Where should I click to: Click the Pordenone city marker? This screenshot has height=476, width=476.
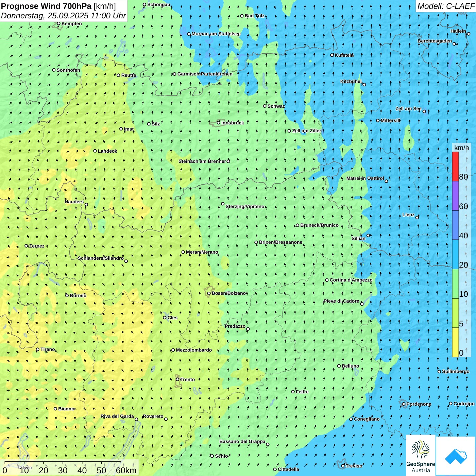pos(404,404)
